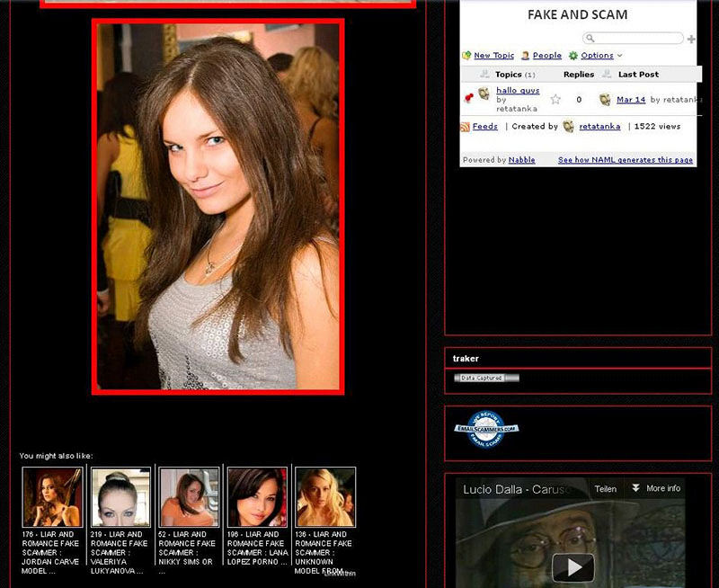
Task: Click the replies count '0' for hallo guys
Action: tap(579, 100)
